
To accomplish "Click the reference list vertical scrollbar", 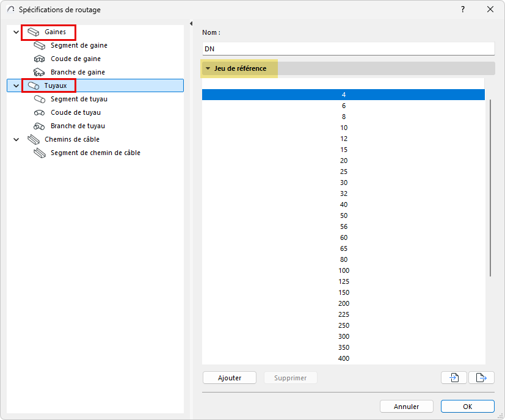I will pos(490,188).
